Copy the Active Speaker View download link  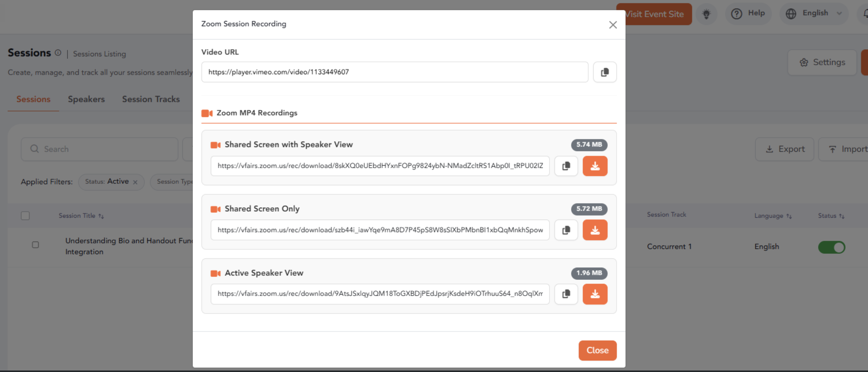pos(566,294)
